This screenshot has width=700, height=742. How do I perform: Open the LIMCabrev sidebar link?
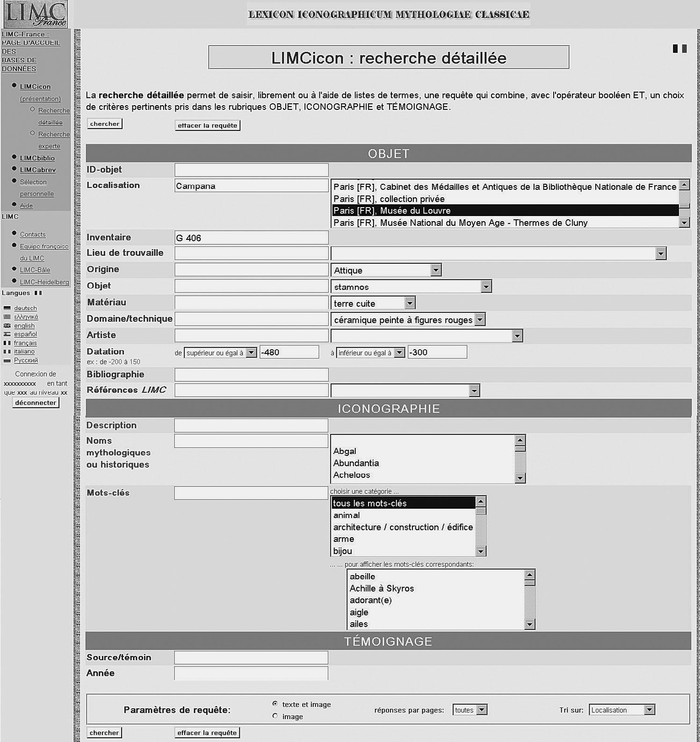pos(38,170)
